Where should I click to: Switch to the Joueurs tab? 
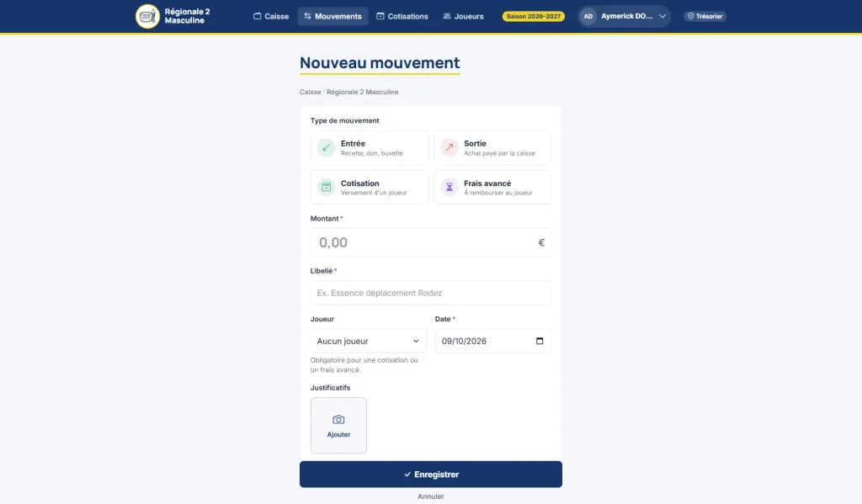tap(464, 17)
